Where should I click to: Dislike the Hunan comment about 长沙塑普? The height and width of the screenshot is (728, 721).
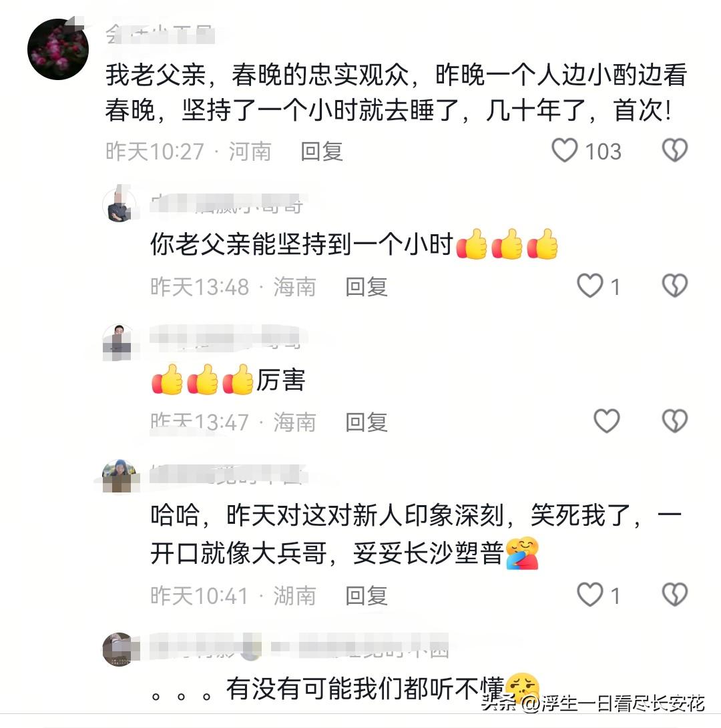pos(674,595)
